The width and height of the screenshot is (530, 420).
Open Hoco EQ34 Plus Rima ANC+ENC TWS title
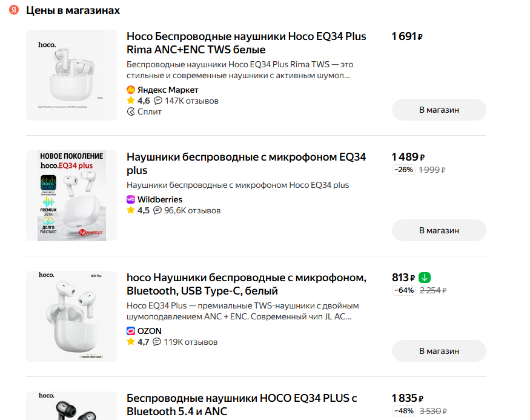coord(246,42)
